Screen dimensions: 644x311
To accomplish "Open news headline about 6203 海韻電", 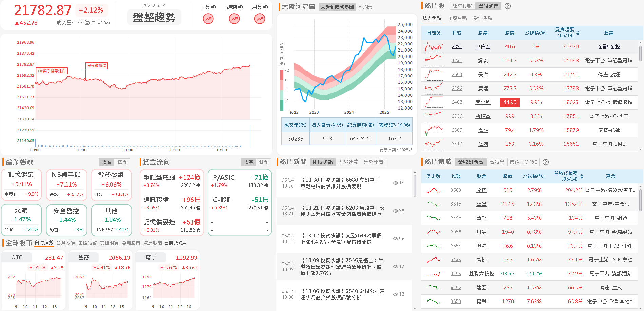I will coord(342,211).
